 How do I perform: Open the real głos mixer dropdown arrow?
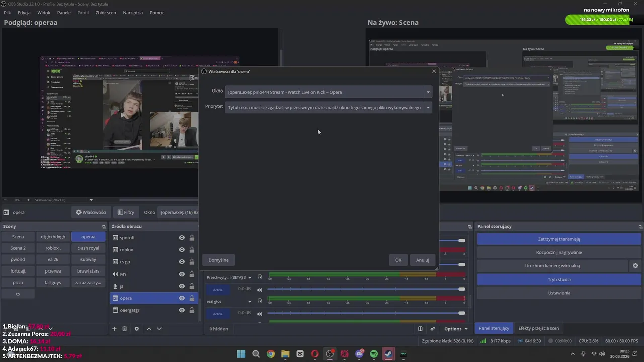249,302
